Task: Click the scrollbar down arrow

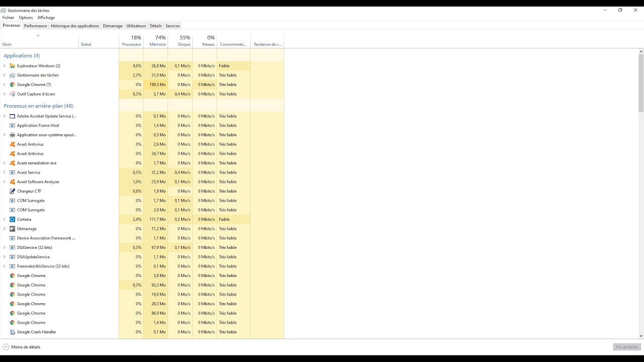Action: pos(641,336)
